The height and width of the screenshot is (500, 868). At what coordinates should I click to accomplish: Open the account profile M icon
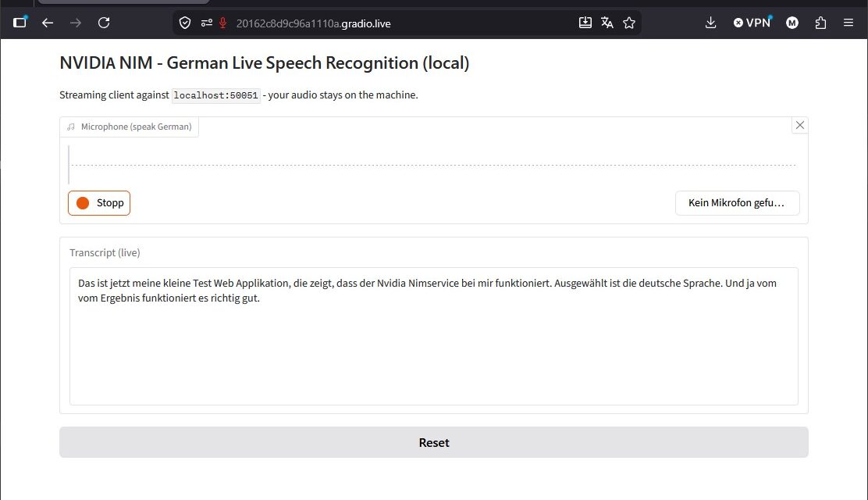click(792, 23)
